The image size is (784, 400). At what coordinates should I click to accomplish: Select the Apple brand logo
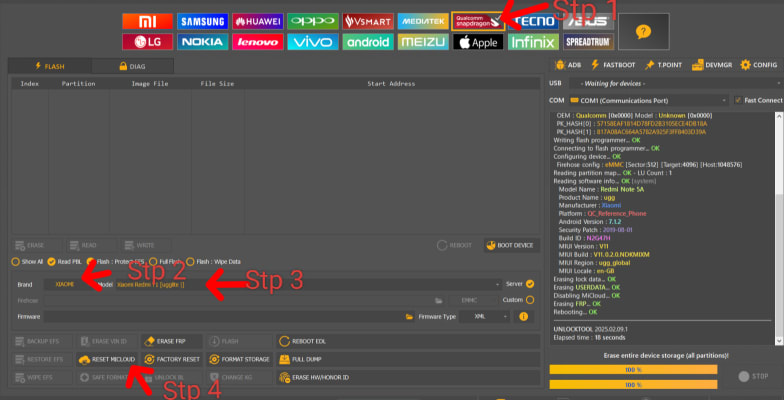click(x=478, y=42)
